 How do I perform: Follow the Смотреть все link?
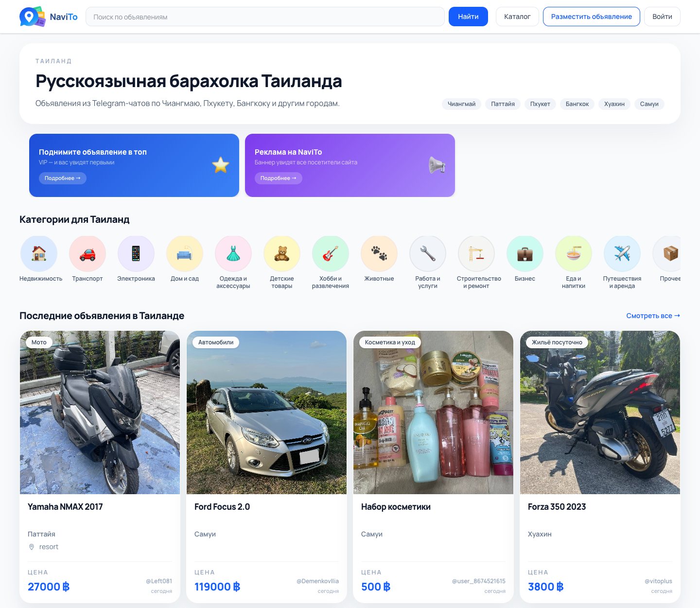(653, 316)
